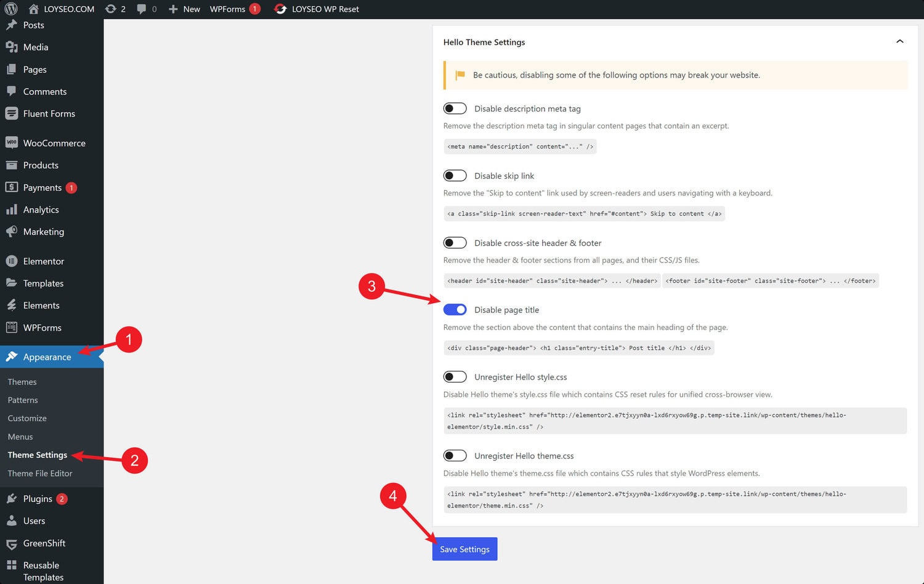Open the WooCommerce menu label

[54, 143]
